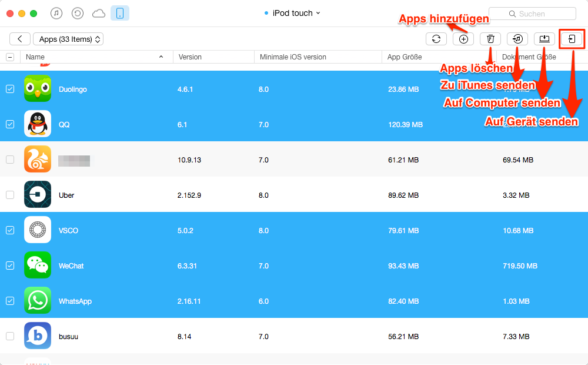Click the 10.68 MB document size
This screenshot has height=365, width=588.
pyautogui.click(x=518, y=231)
